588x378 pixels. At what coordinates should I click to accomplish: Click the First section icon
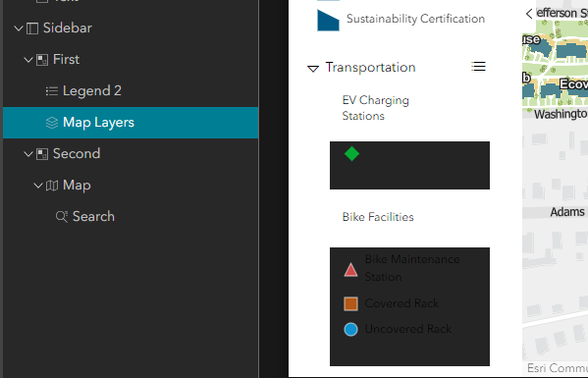[x=42, y=60]
